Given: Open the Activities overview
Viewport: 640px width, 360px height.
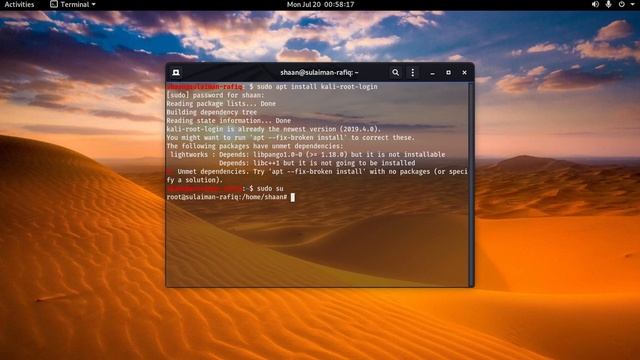Looking at the screenshot, I should pyautogui.click(x=19, y=4).
